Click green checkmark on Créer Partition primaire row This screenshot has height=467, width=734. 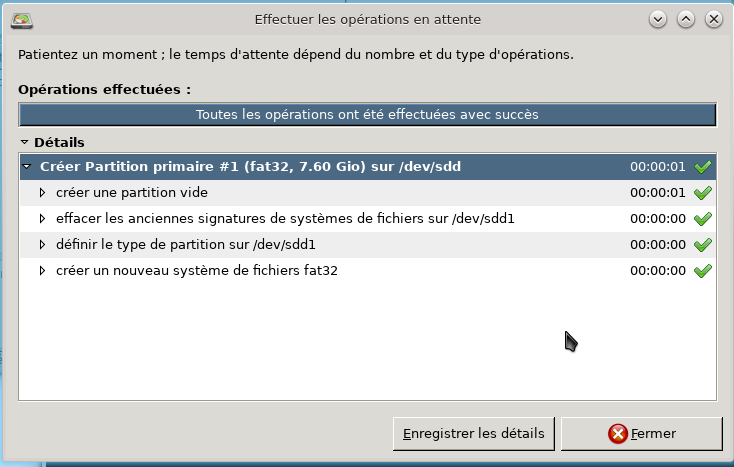click(x=702, y=167)
